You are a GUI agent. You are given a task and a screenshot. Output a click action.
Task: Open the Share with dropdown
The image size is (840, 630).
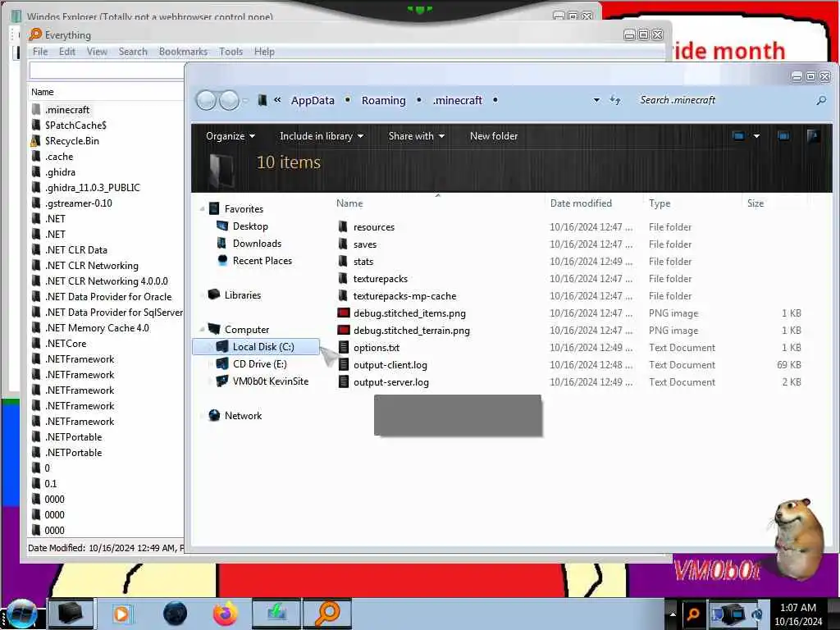point(416,136)
